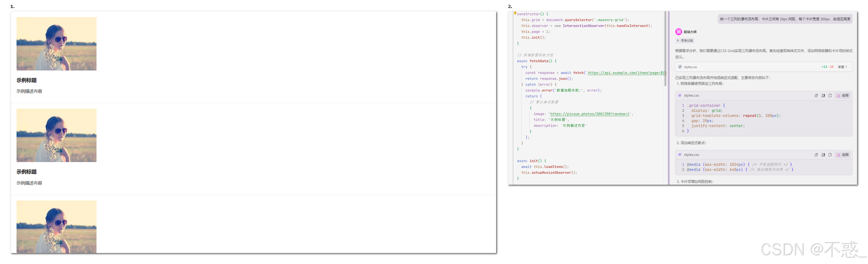Click the top card's 示例标题 heading
The width and height of the screenshot is (868, 264).
tap(27, 80)
